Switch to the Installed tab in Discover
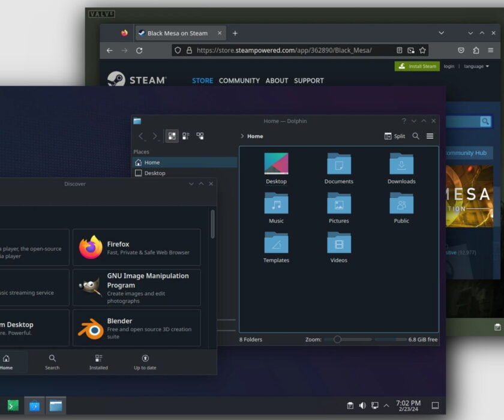This screenshot has width=504, height=420. (x=98, y=362)
